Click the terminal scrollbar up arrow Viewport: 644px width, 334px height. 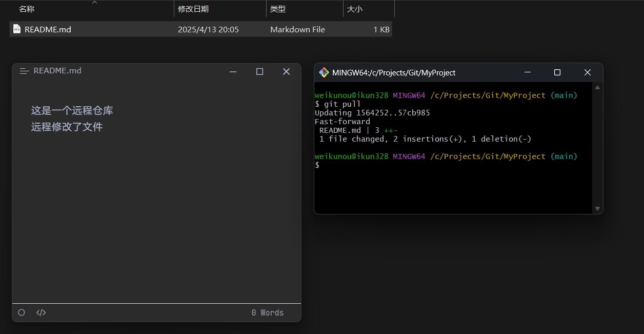click(597, 87)
